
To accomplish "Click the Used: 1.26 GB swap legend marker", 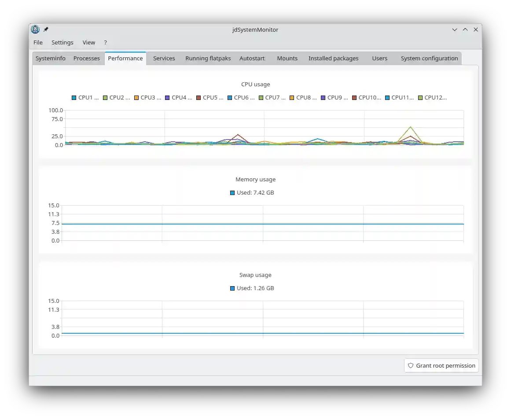I will point(232,288).
